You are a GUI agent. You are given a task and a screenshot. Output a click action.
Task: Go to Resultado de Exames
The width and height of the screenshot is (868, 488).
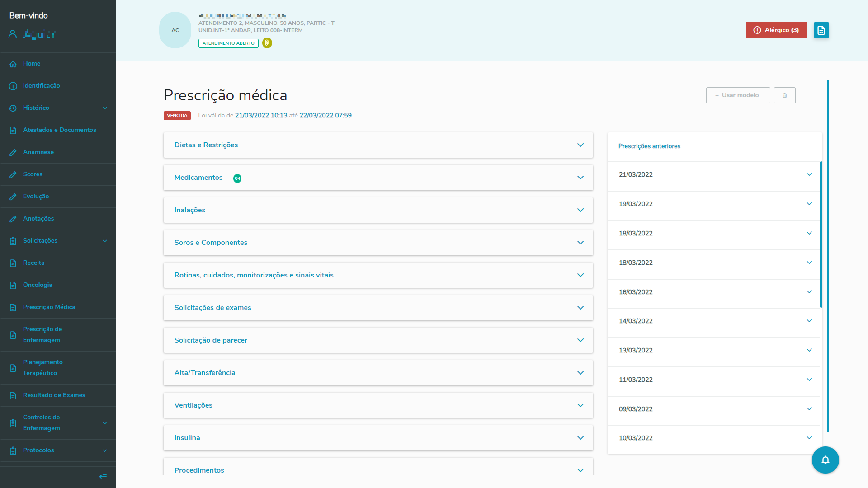[54, 395]
